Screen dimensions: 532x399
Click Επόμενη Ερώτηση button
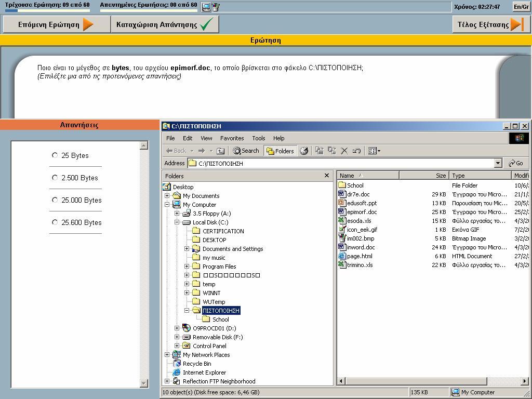[x=56, y=24]
